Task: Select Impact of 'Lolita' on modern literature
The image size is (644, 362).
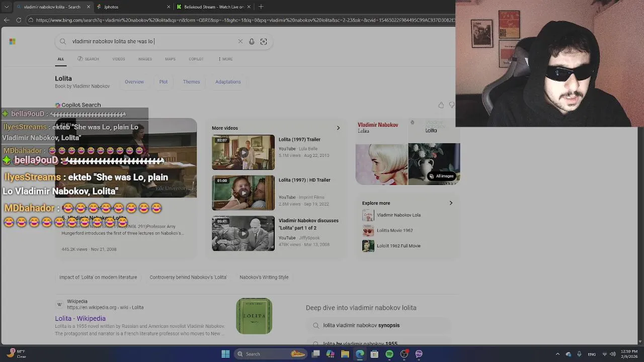Action: tap(98, 277)
